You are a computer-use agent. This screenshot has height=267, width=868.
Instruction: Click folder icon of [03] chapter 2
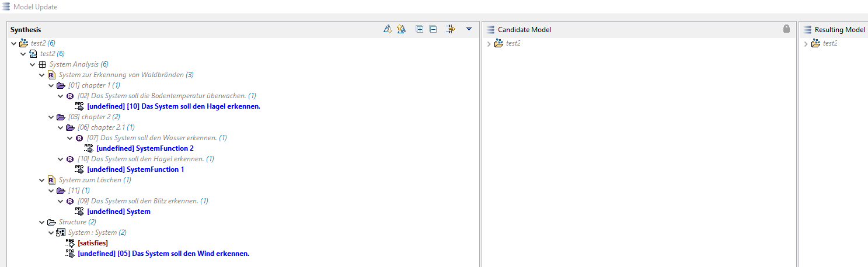tap(61, 117)
